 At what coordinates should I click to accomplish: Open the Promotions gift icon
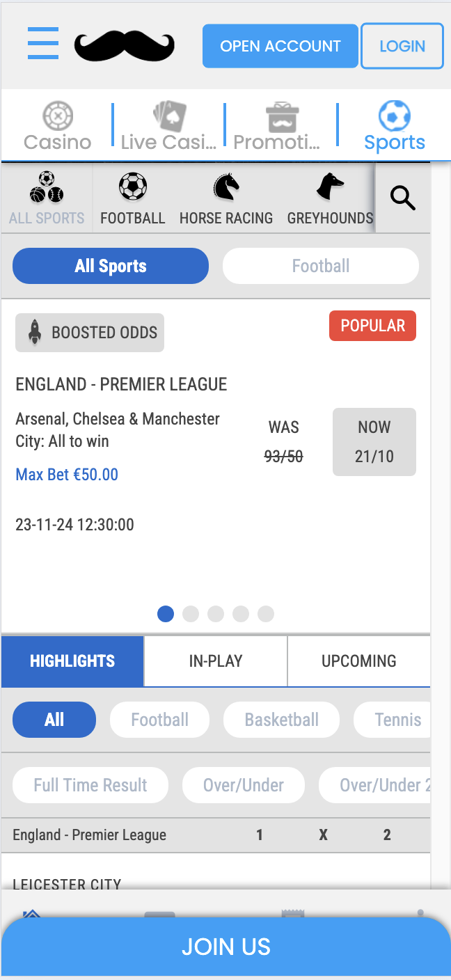(282, 117)
